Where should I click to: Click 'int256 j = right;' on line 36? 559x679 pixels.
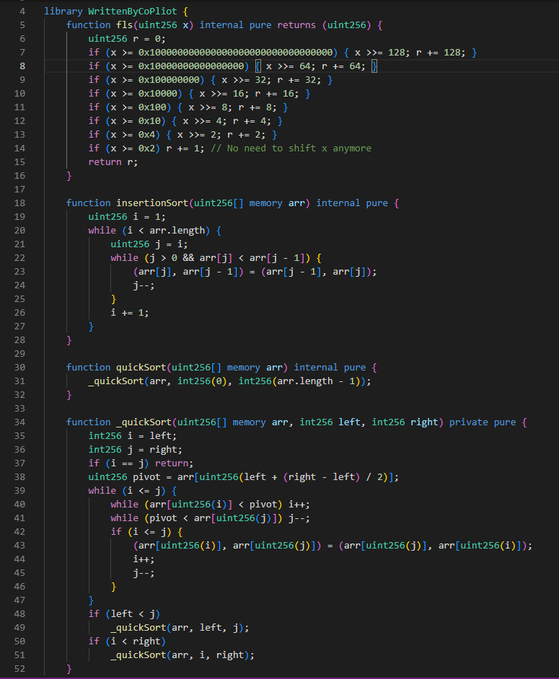[135, 450]
